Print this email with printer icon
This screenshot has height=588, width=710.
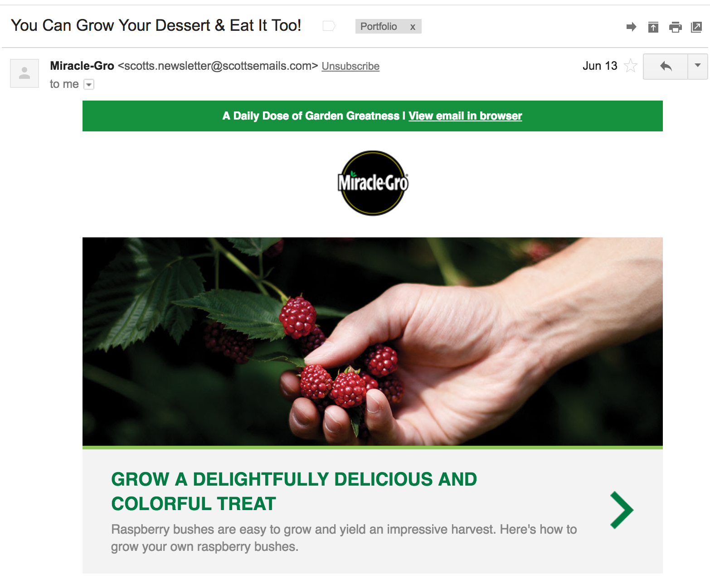tap(675, 27)
